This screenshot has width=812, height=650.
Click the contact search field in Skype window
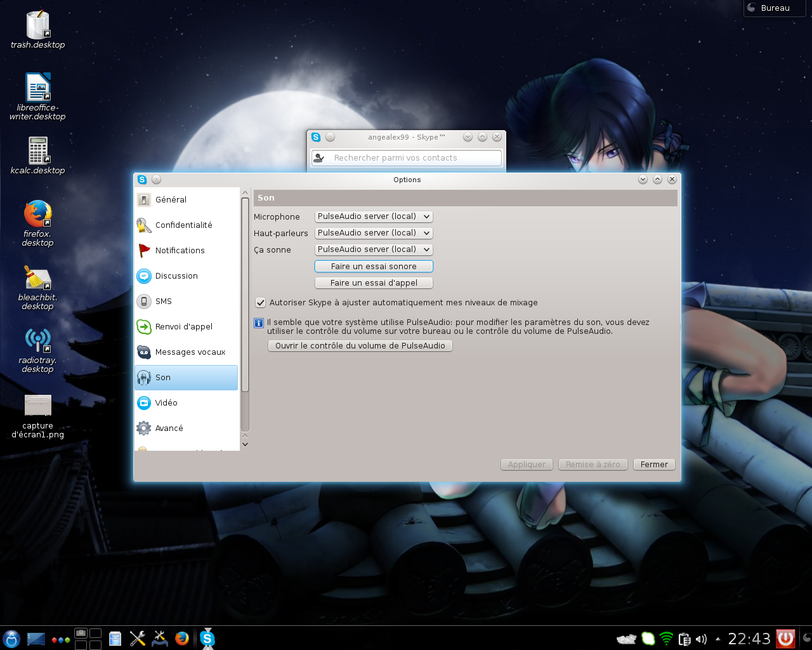pyautogui.click(x=406, y=158)
